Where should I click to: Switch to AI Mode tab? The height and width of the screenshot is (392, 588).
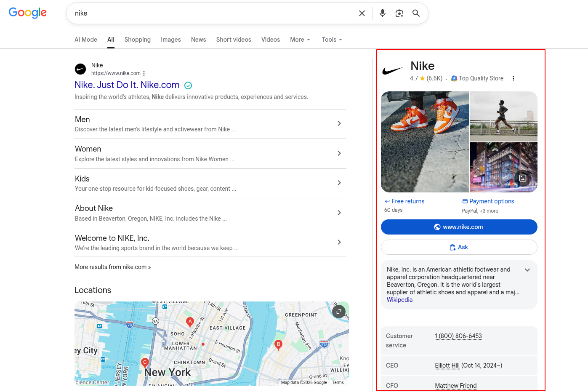click(x=86, y=40)
